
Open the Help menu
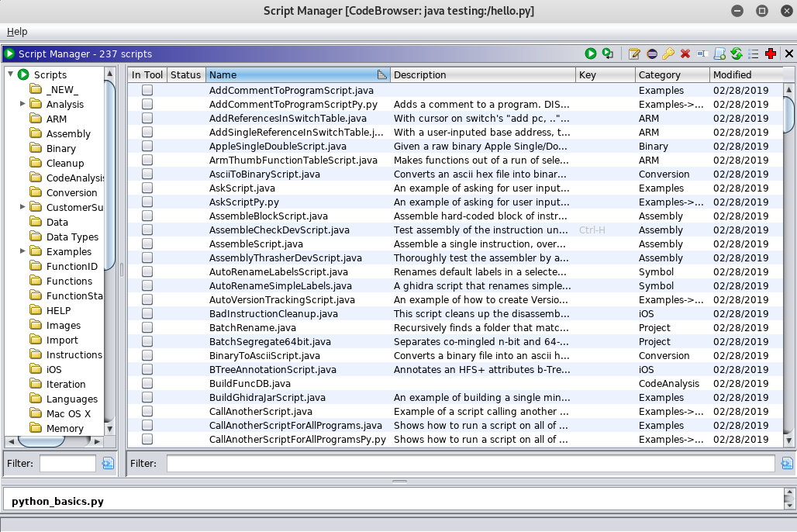pos(16,32)
